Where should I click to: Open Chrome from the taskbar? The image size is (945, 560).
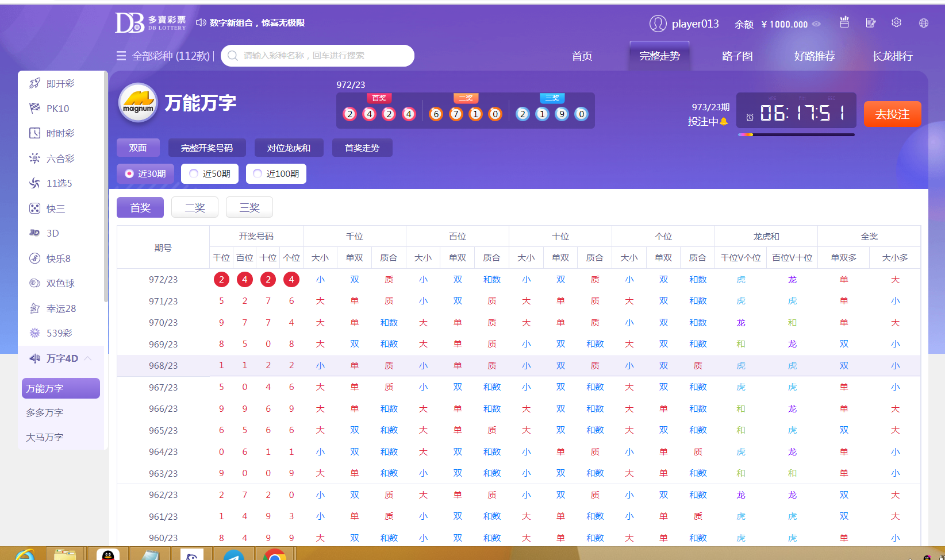[x=275, y=555]
